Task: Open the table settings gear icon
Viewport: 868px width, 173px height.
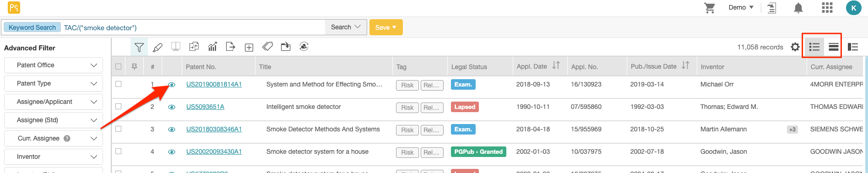Action: pyautogui.click(x=795, y=47)
